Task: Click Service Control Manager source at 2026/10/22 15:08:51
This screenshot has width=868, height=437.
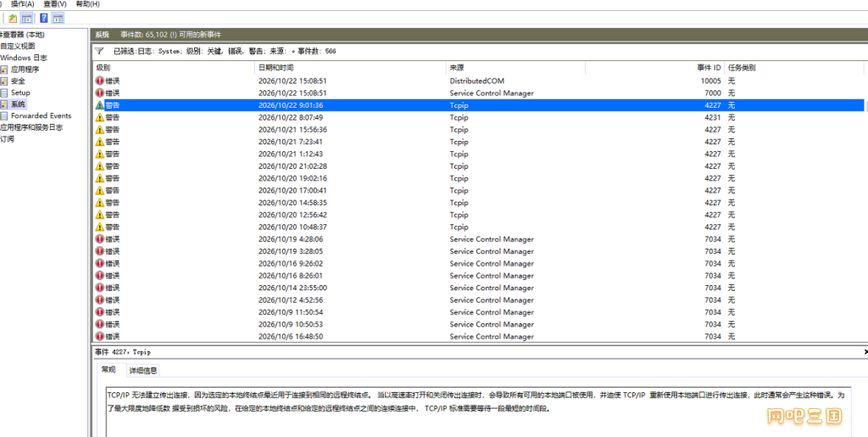Action: (492, 93)
